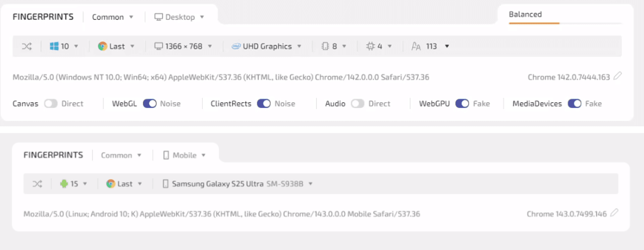Toggle the WebGPU fake switch
The image size is (644, 250).
pyautogui.click(x=462, y=103)
